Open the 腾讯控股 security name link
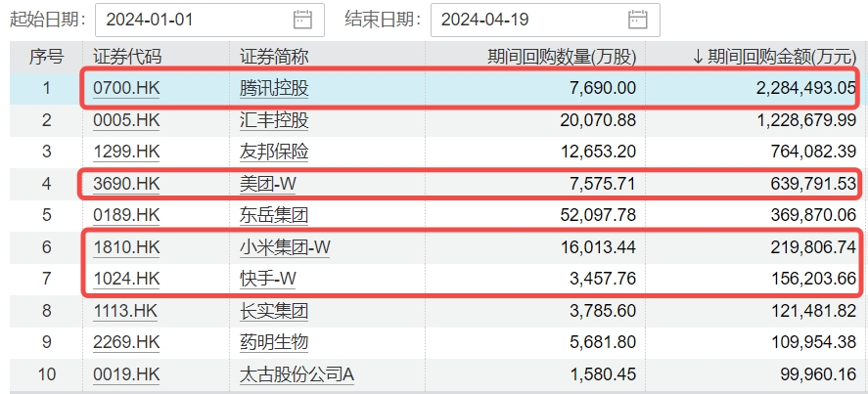The image size is (868, 394). (274, 88)
